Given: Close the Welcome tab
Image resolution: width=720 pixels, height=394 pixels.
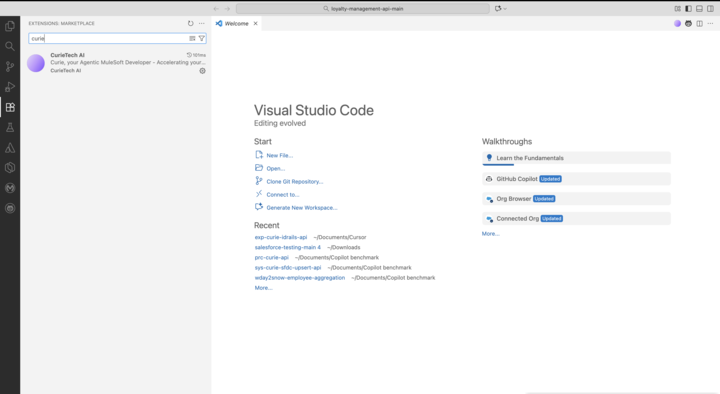Looking at the screenshot, I should coord(255,23).
